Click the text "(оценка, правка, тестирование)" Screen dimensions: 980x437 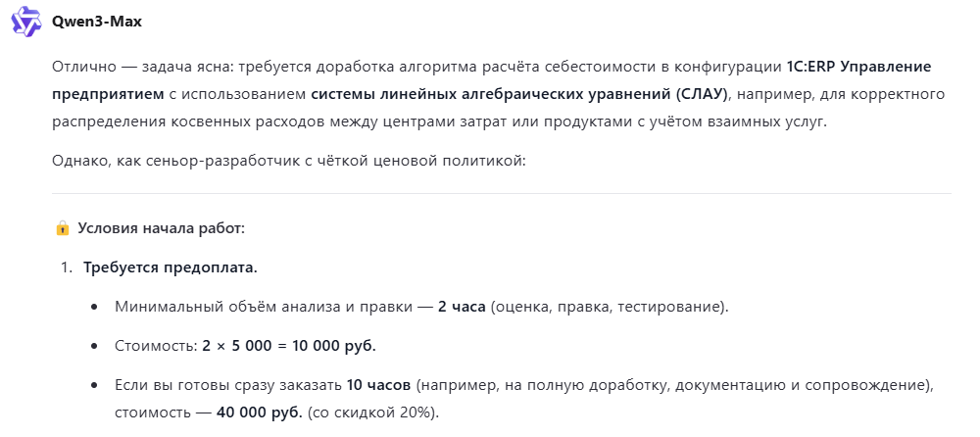(610, 308)
